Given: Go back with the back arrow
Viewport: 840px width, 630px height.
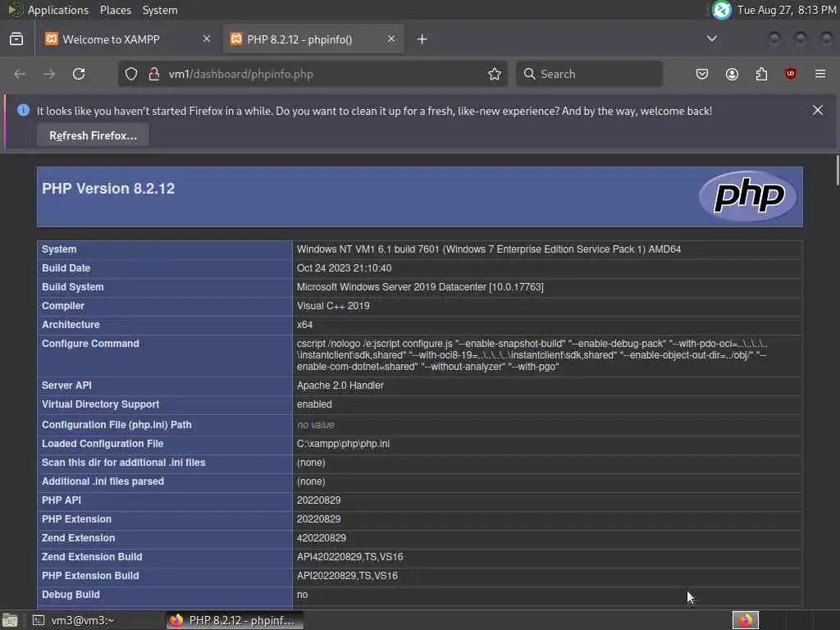Looking at the screenshot, I should pos(20,74).
